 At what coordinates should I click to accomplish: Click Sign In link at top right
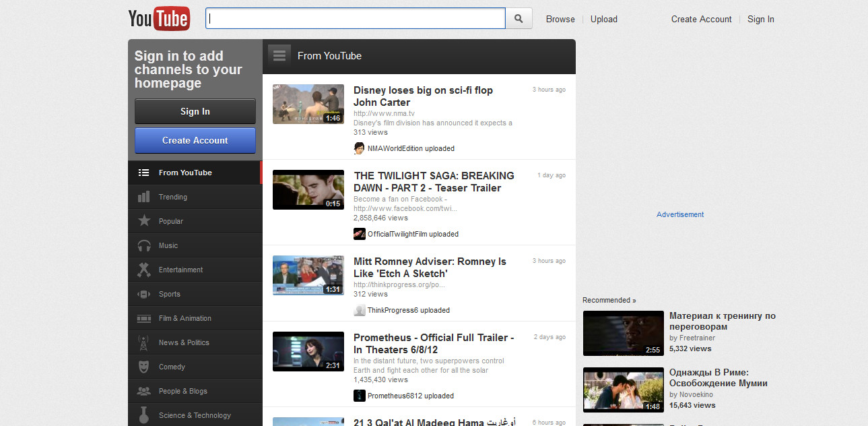click(x=761, y=19)
